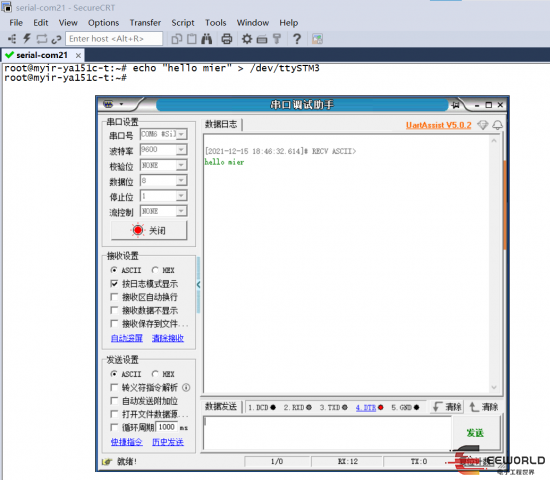The width and height of the screenshot is (550, 480).
Task: Open the File menu
Action: pos(16,23)
